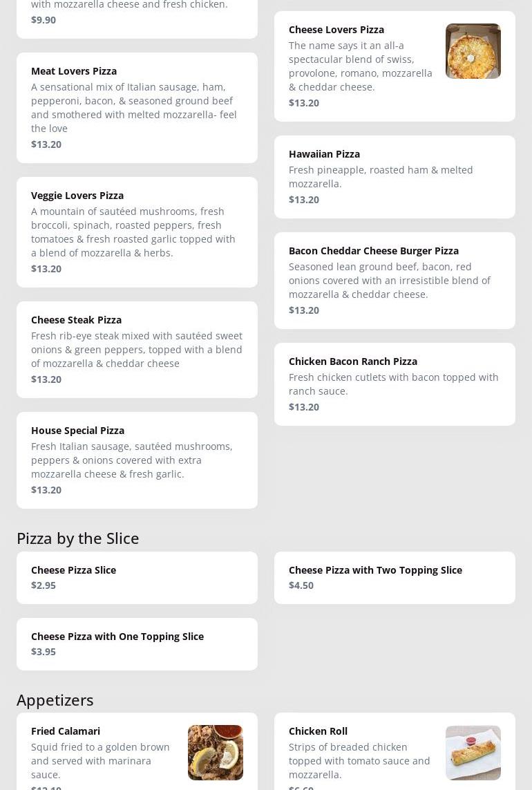Open the Cheese Lovers Pizza photo
The height and width of the screenshot is (790, 532).
click(473, 51)
